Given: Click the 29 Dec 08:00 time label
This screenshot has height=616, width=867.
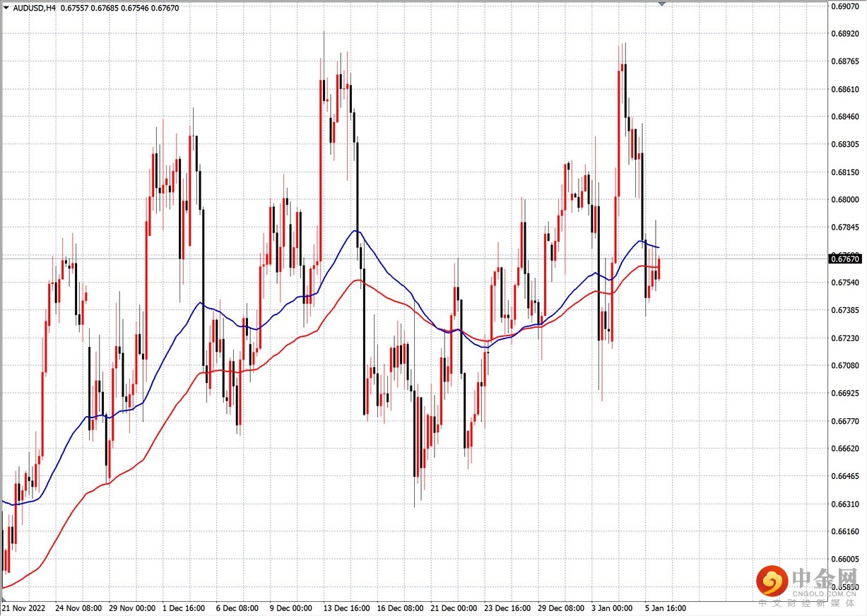Looking at the screenshot, I should click(x=560, y=608).
